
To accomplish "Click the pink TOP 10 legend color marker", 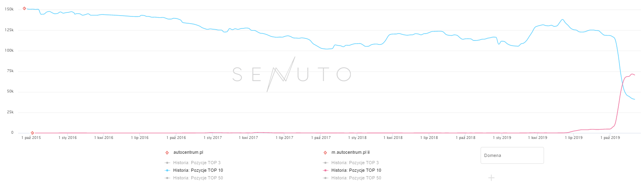I will [x=325, y=170].
